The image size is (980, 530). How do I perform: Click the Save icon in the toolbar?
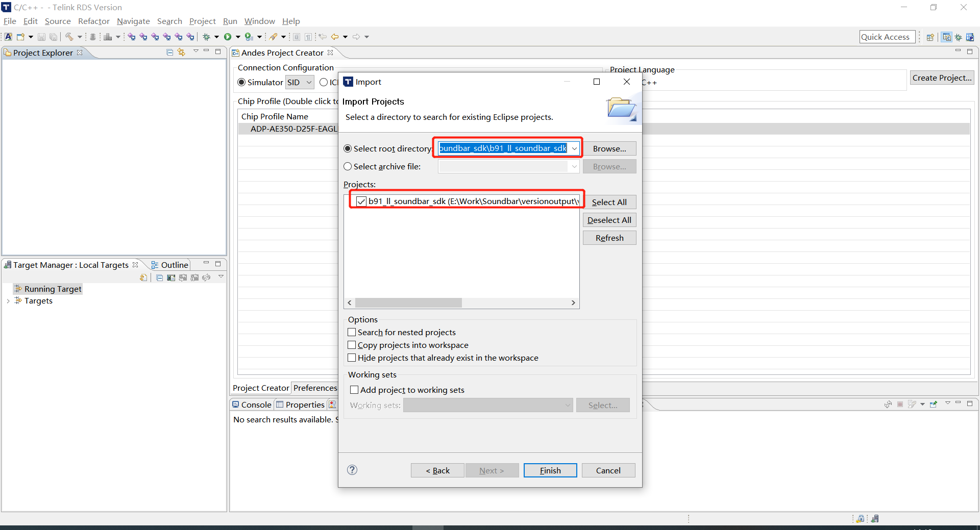point(42,36)
